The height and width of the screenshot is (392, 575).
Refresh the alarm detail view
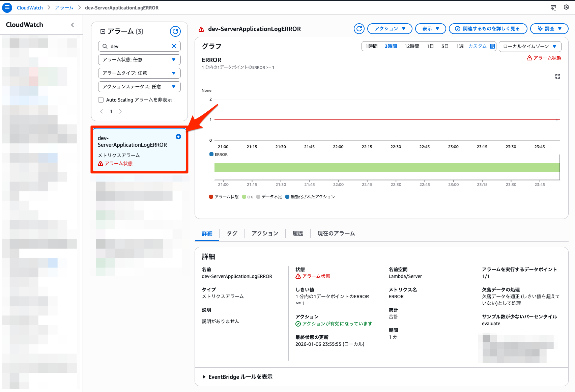click(x=359, y=29)
